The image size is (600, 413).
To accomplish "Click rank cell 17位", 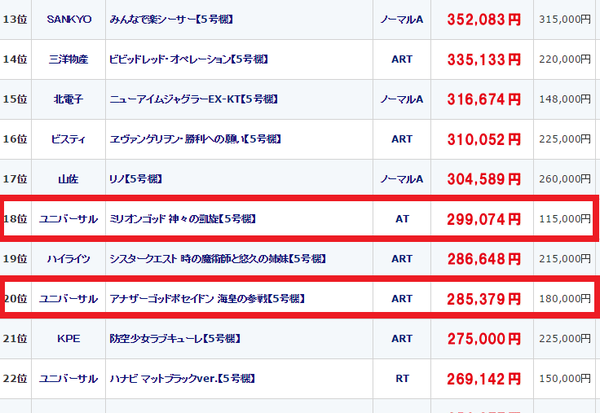I will [x=15, y=179].
